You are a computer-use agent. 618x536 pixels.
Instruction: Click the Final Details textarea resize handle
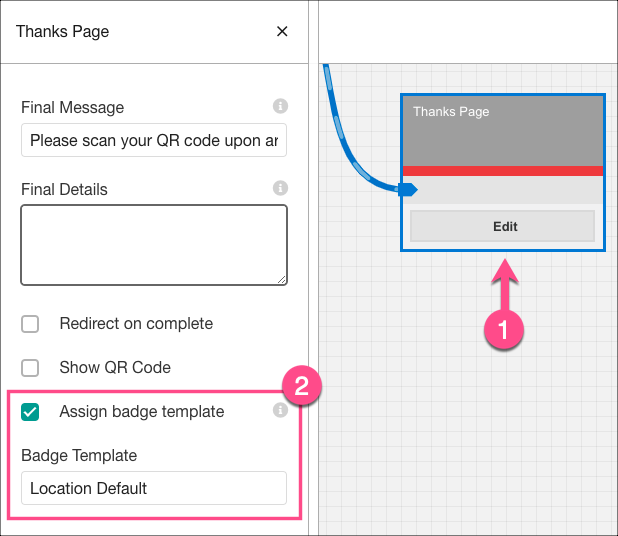[x=281, y=279]
